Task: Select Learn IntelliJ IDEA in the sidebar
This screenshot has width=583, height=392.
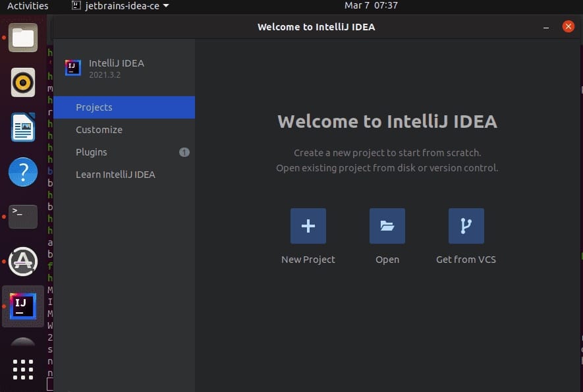Action: (x=117, y=175)
